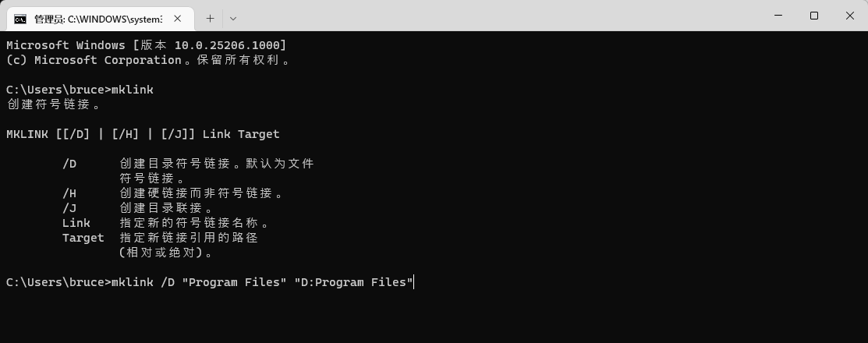
Task: Open a new tab with the plus icon
Action: point(210,18)
